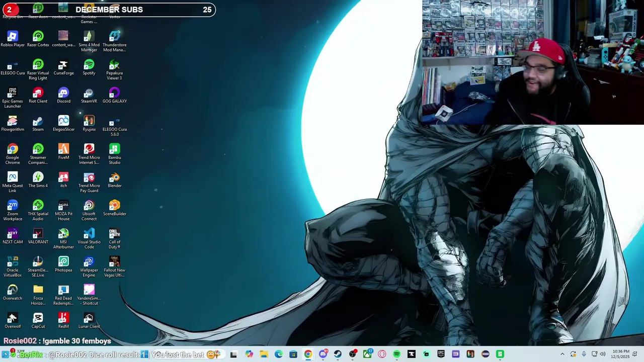Launch Spotify from the desktop icons
This screenshot has height=362, width=644.
pos(89,67)
